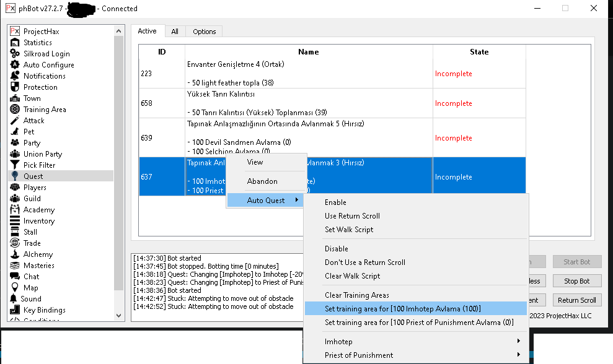Open the Inventory bag icon

(15, 221)
